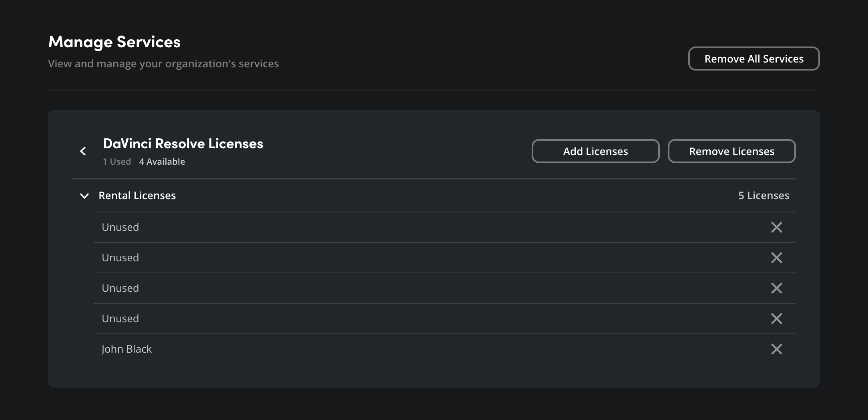Screen dimensions: 868x420
Task: Click the X on the Unused row above John Black
Action: tap(776, 319)
